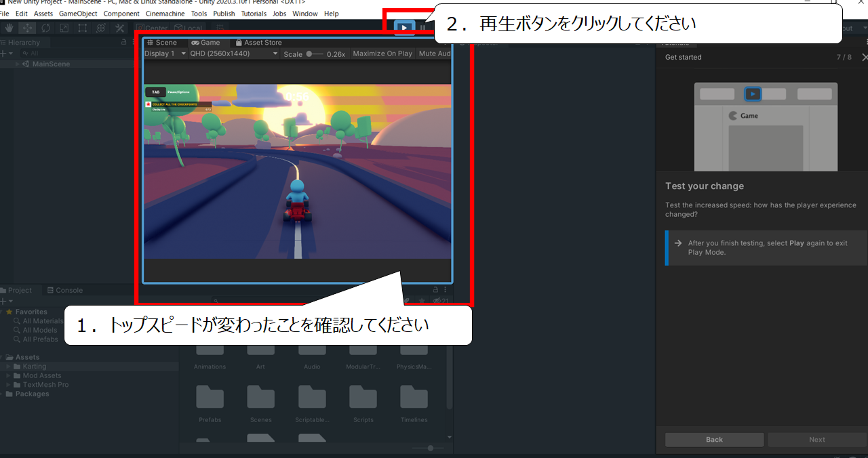Toggle hidden packages visibility eye icon
Viewport: 868px width, 458px height.
click(x=441, y=301)
